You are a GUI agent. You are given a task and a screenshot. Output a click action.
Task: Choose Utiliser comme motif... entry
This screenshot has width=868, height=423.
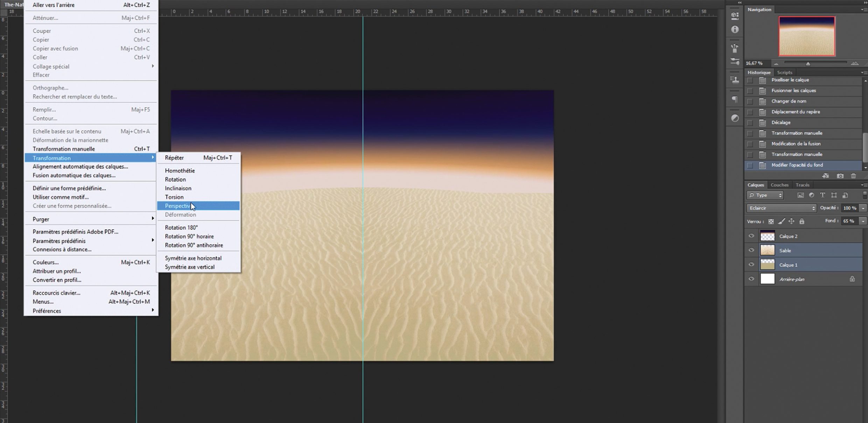[x=91, y=197]
